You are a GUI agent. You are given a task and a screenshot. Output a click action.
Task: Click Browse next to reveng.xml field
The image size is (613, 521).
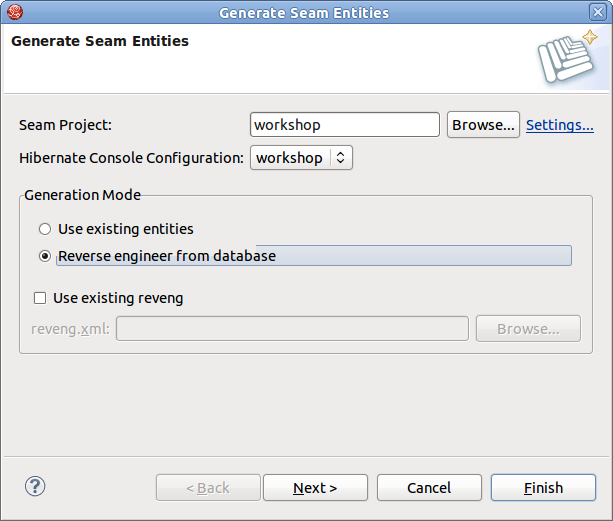tap(528, 329)
